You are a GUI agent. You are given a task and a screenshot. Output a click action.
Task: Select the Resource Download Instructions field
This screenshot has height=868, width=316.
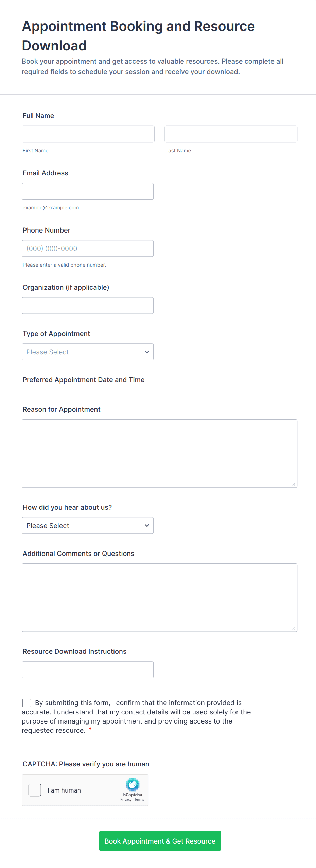pyautogui.click(x=87, y=670)
